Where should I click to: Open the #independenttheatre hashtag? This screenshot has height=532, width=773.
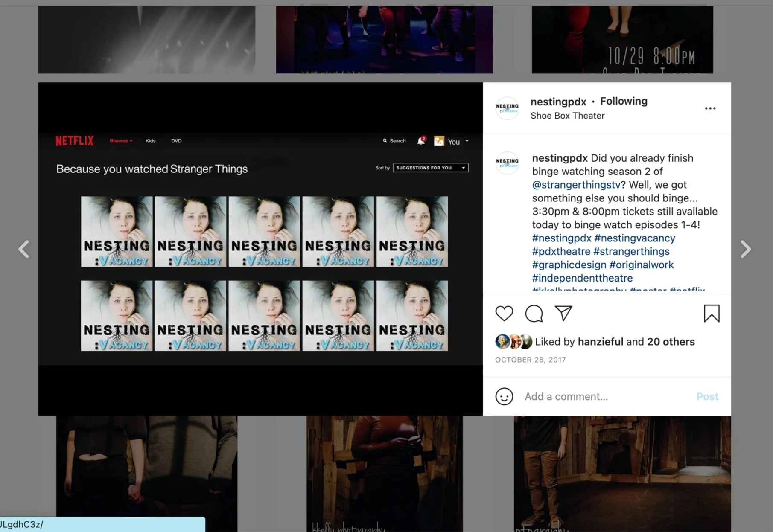point(582,278)
